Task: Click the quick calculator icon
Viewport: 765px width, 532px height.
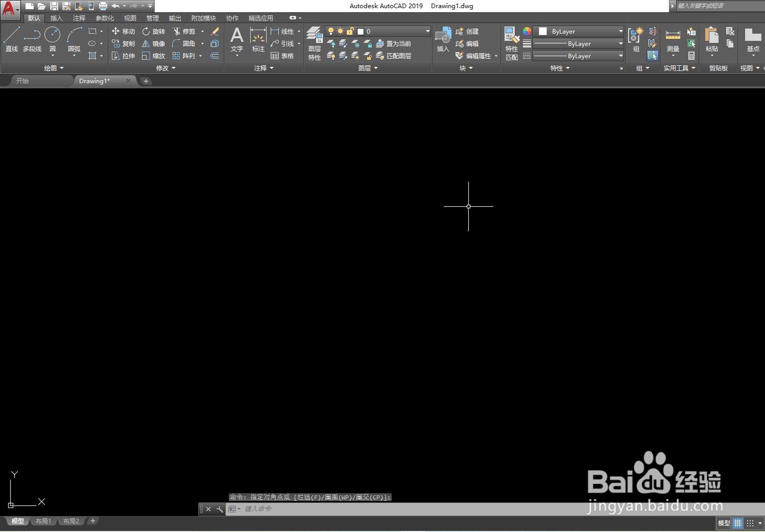Action: pos(691,56)
